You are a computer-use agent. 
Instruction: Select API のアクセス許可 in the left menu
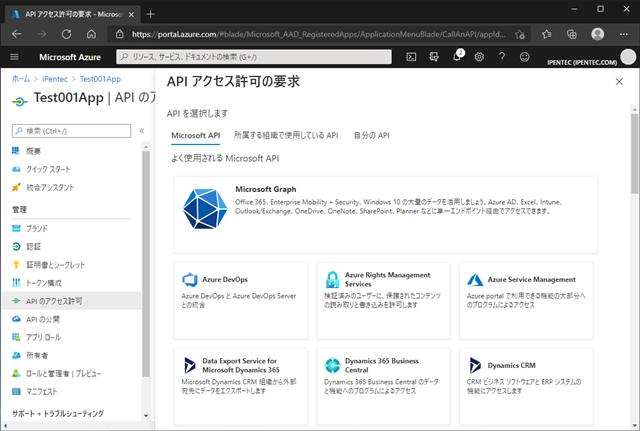[71, 301]
